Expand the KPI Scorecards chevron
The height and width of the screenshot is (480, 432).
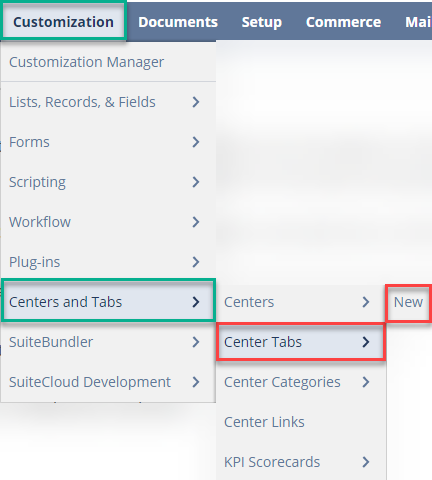(x=366, y=462)
